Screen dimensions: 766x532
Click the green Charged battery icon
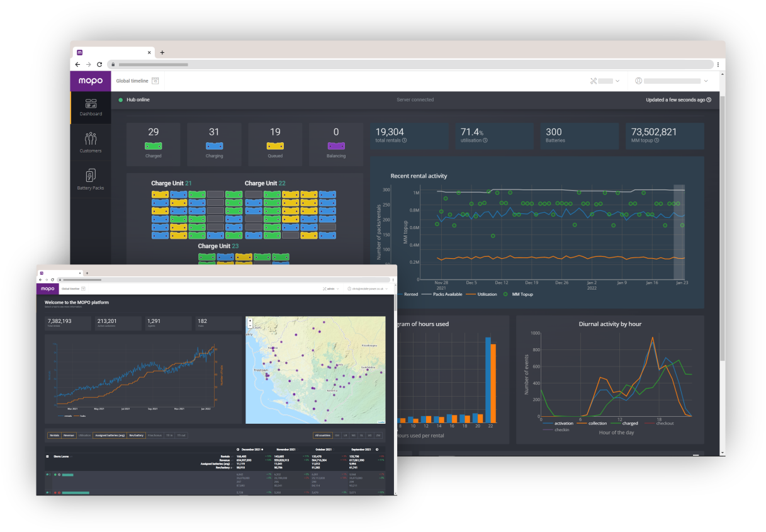[154, 145]
